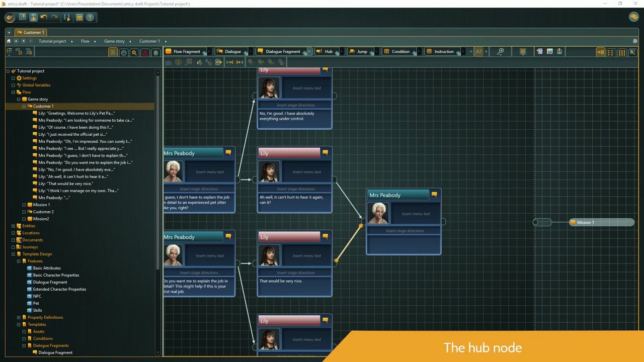Create a new item with plus icon
This screenshot has height=362, width=644.
[23, 17]
